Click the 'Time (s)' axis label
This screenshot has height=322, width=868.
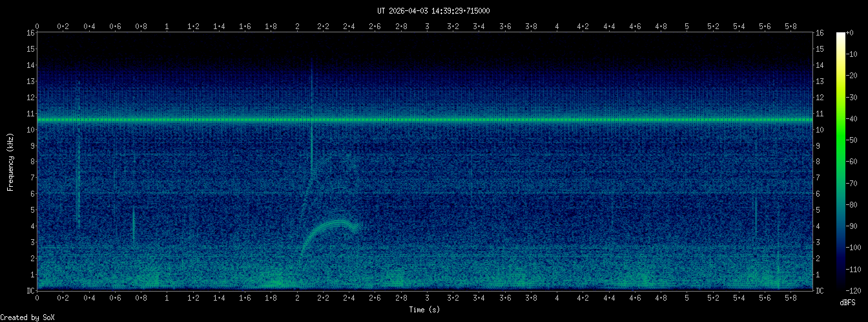[x=424, y=310]
